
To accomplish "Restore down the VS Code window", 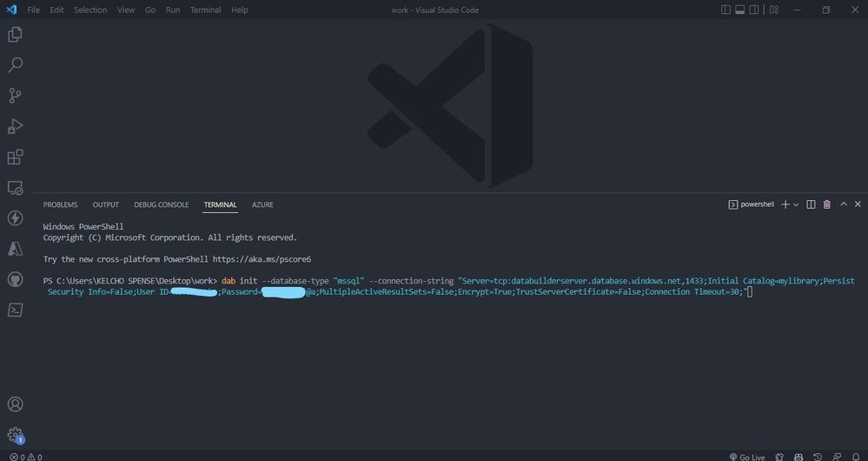I will point(826,10).
